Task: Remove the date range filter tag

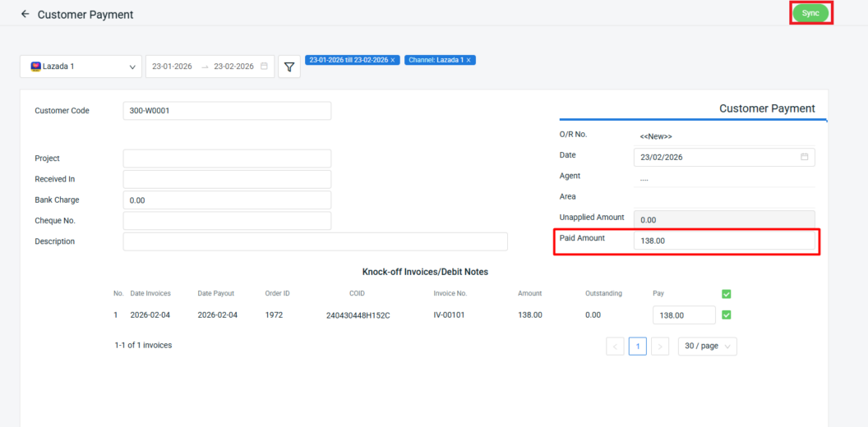Action: (x=393, y=60)
